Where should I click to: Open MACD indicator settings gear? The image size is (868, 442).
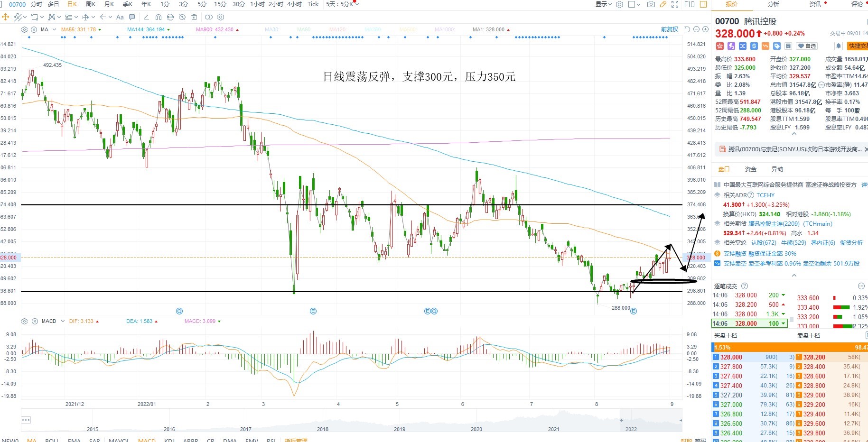[25, 321]
